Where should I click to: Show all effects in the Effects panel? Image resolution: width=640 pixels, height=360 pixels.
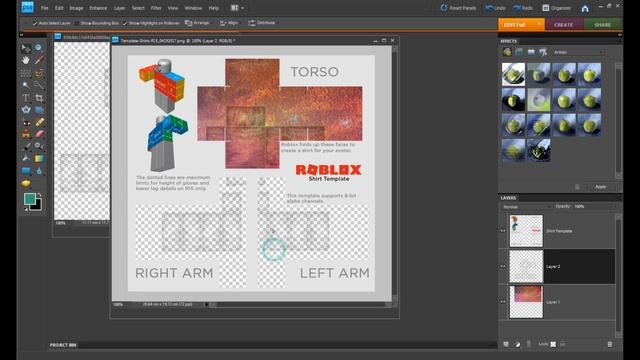543,52
